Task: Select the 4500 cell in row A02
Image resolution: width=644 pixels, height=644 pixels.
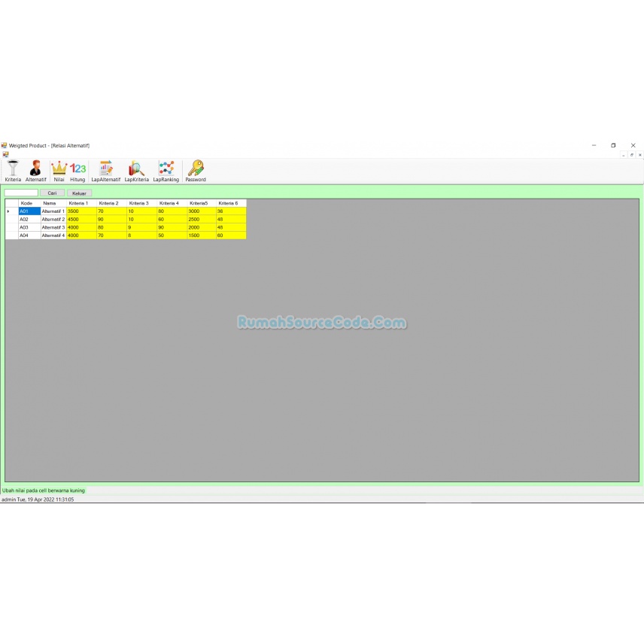Action: (81, 220)
